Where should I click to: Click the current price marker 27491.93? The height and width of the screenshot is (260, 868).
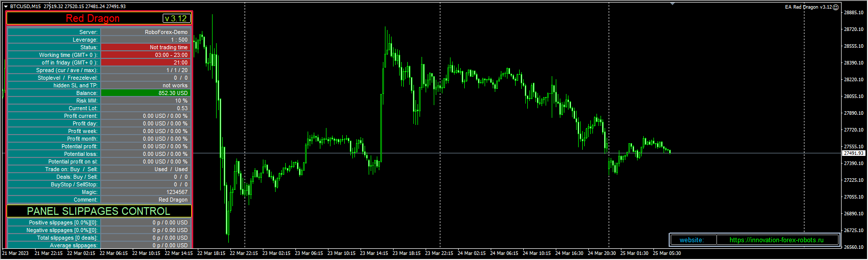point(854,153)
